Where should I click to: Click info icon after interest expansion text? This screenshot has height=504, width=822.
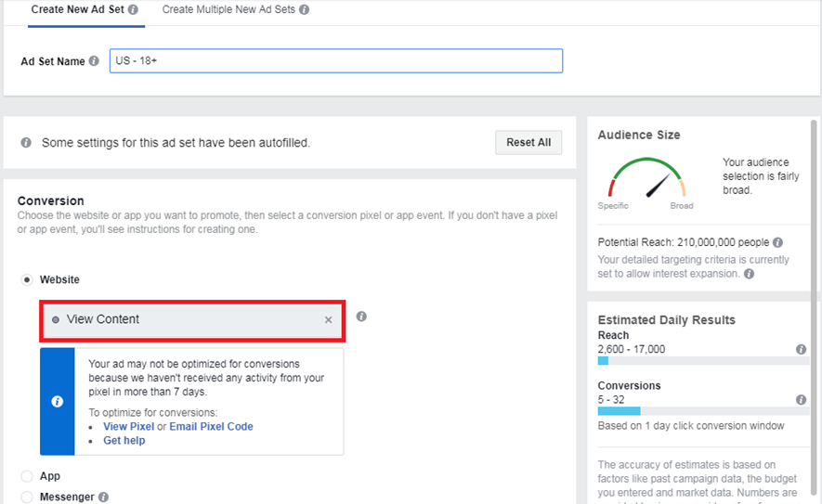[749, 274]
